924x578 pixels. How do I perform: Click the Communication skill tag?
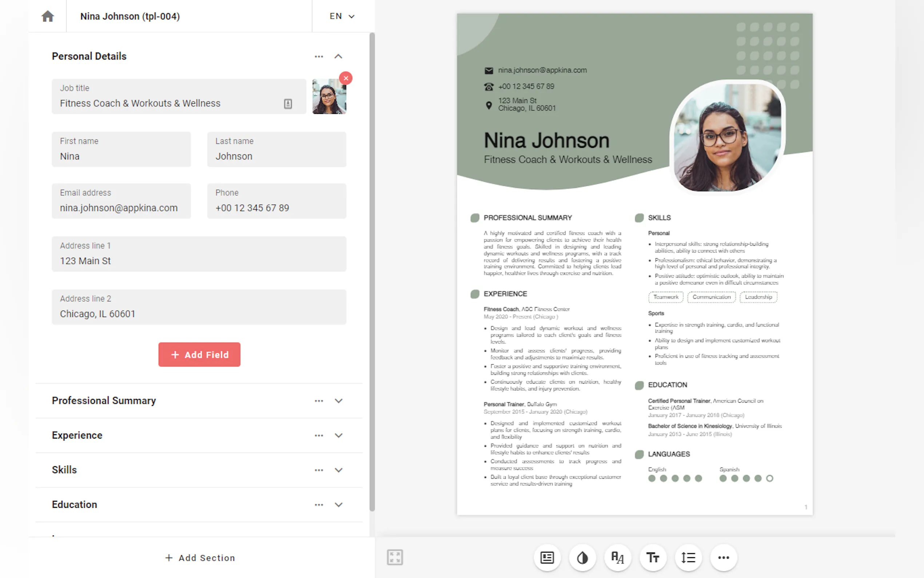[x=711, y=297]
